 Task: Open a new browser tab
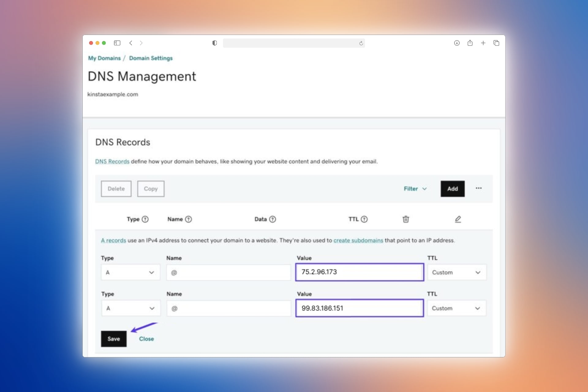483,43
